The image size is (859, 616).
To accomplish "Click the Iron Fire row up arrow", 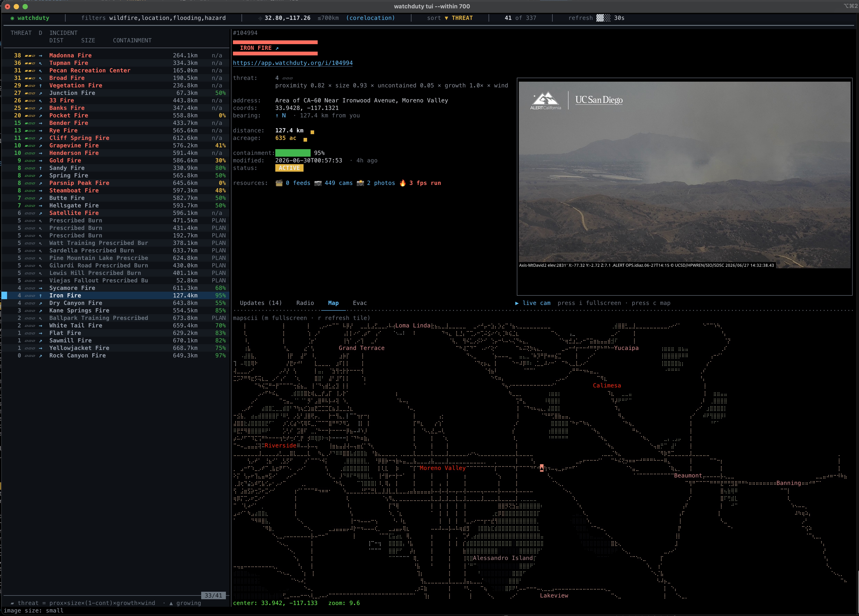I will coord(41,295).
